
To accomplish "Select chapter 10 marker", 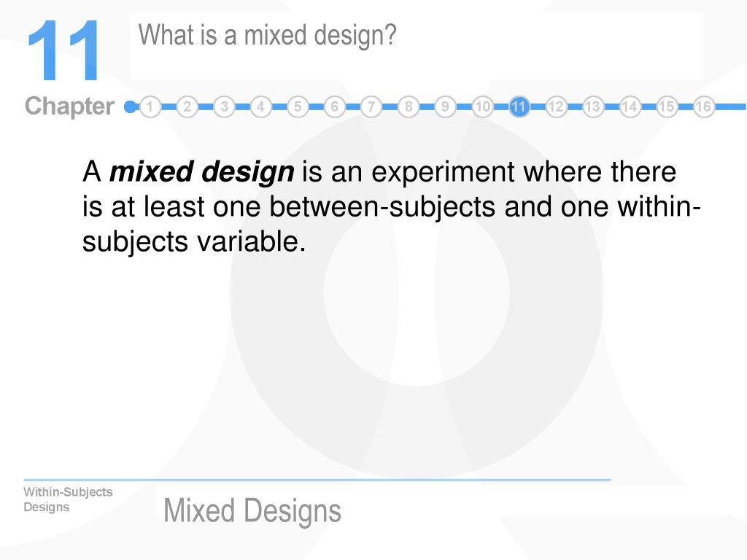I will [x=482, y=106].
